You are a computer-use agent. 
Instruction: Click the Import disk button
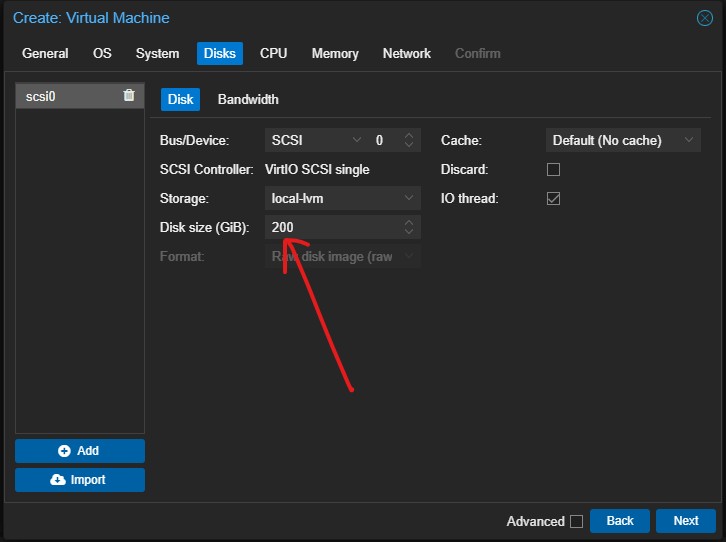[80, 480]
